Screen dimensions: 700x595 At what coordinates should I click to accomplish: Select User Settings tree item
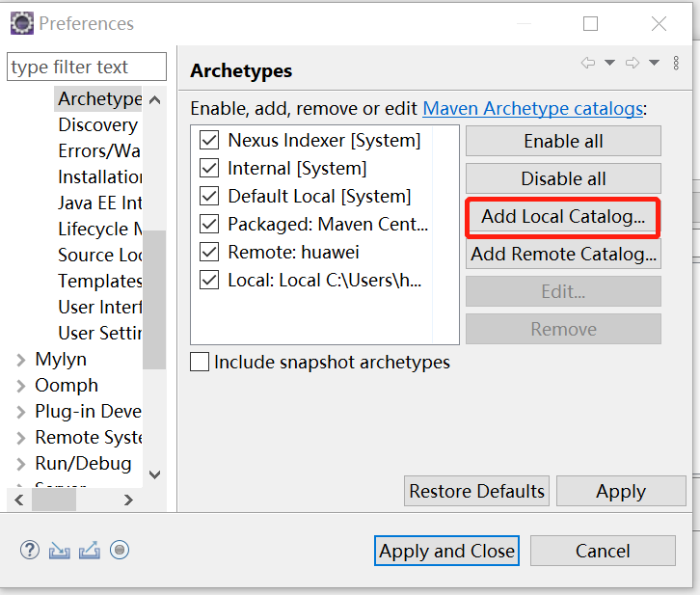(100, 333)
